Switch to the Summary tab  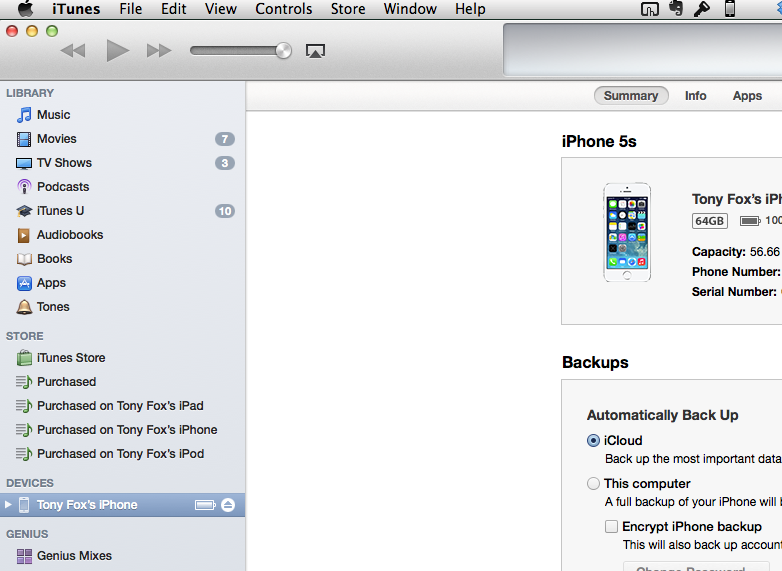[x=631, y=96]
